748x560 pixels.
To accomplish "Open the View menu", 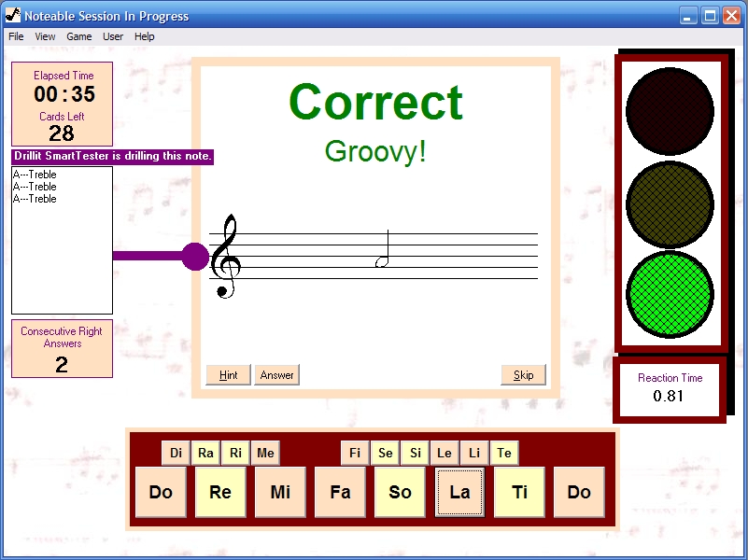I will (x=45, y=36).
